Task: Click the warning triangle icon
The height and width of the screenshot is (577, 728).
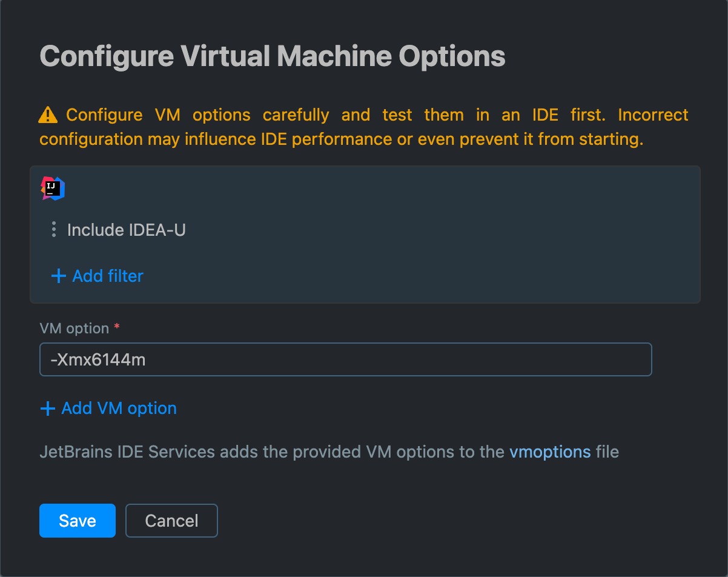Action: (48, 115)
